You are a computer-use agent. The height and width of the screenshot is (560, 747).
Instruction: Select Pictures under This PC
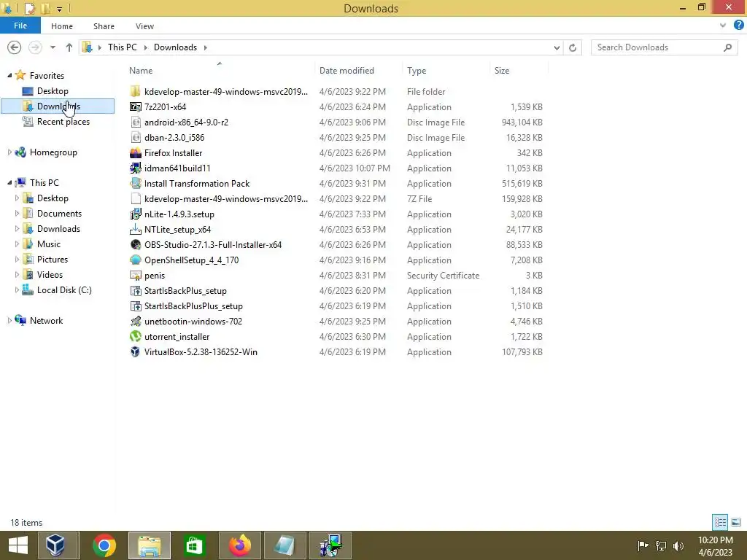click(x=53, y=260)
